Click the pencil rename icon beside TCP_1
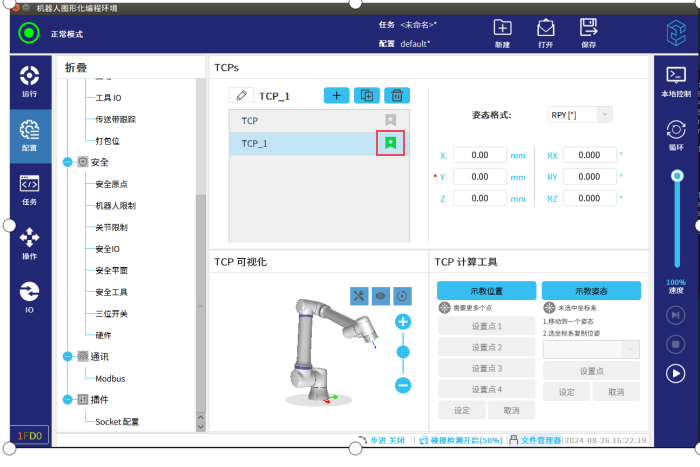The height and width of the screenshot is (467, 700). pyautogui.click(x=241, y=95)
